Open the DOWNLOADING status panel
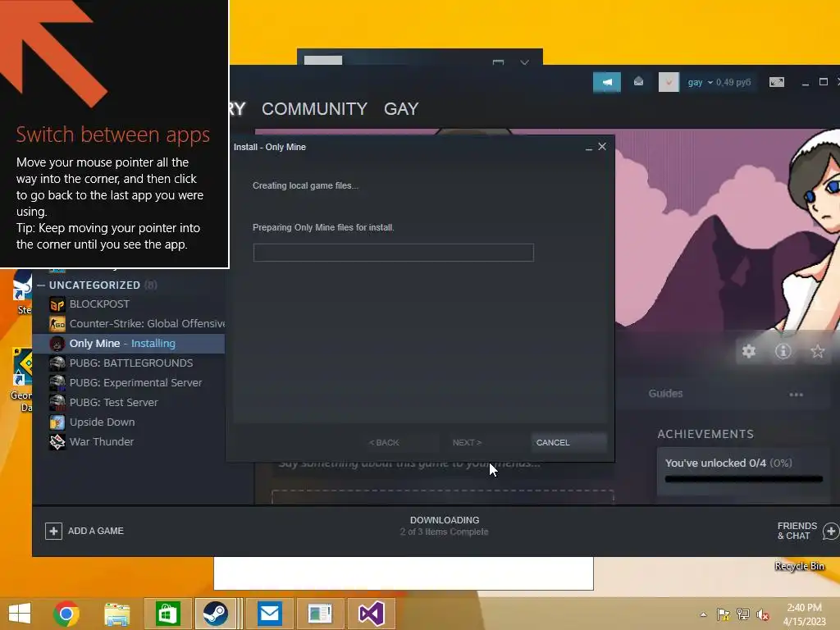Screen dimensions: 840x630 pyautogui.click(x=444, y=526)
